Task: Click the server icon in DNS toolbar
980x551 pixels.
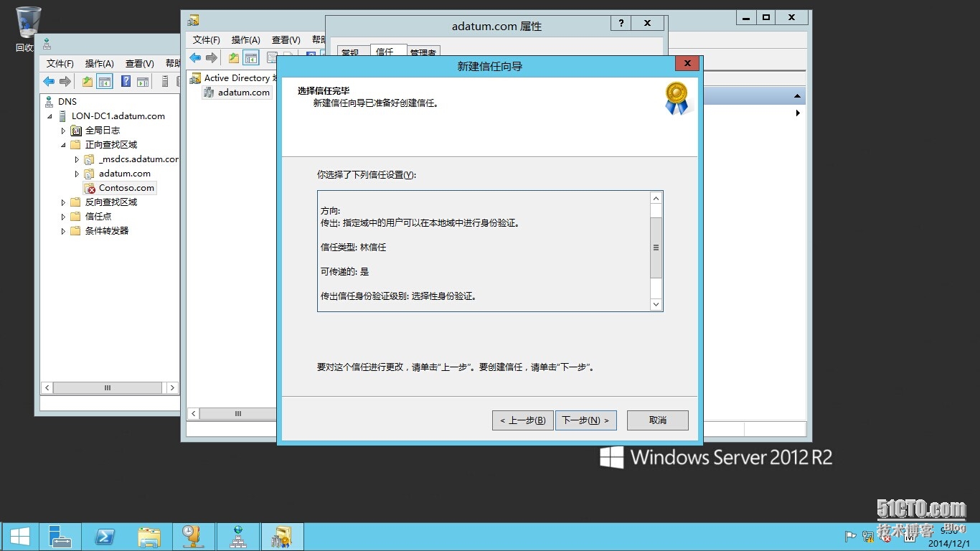Action: [x=165, y=82]
